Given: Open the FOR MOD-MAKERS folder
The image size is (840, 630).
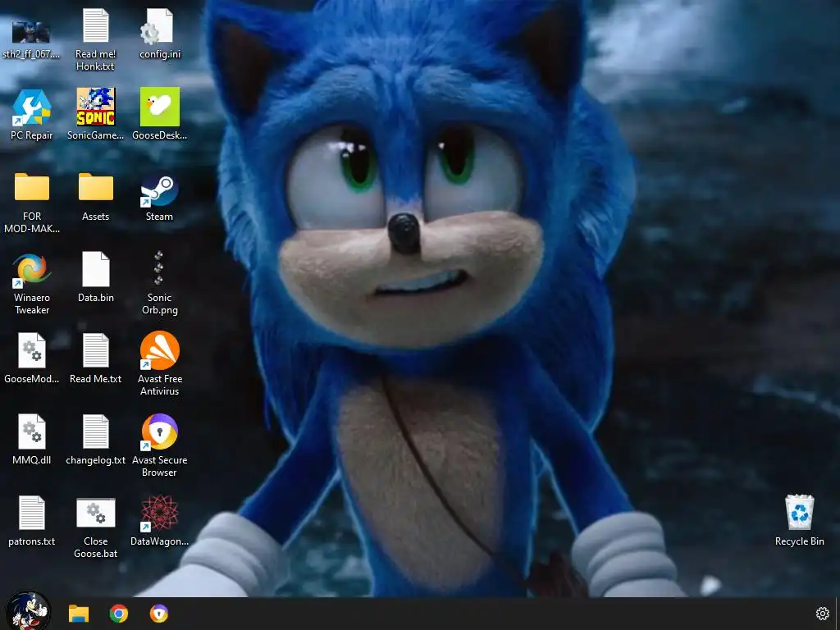Looking at the screenshot, I should click(32, 188).
